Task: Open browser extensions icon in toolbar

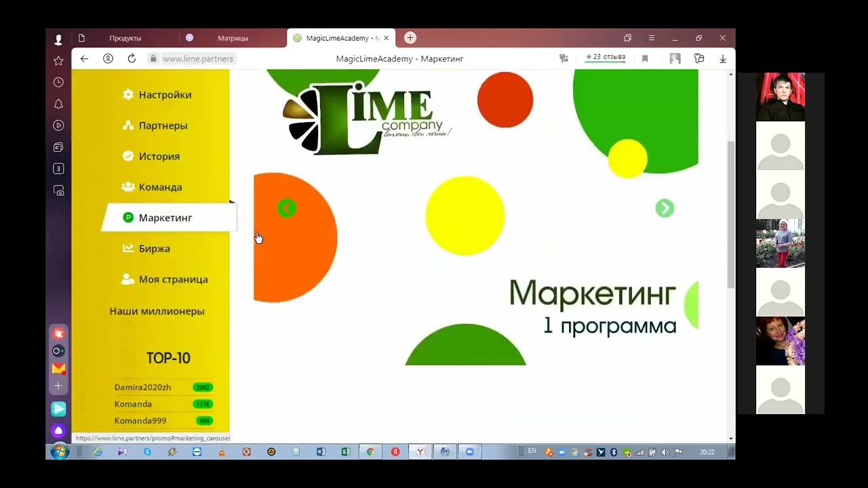Action: (x=699, y=59)
